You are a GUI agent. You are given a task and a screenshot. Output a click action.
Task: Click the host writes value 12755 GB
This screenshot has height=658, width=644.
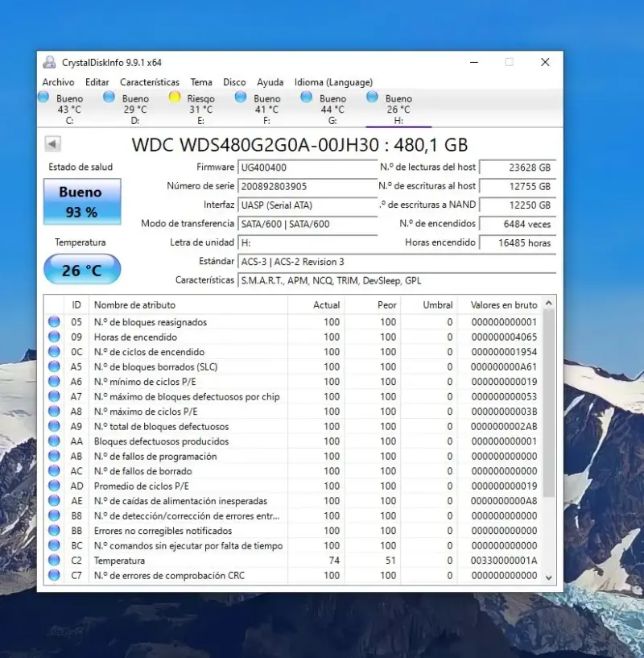click(518, 186)
